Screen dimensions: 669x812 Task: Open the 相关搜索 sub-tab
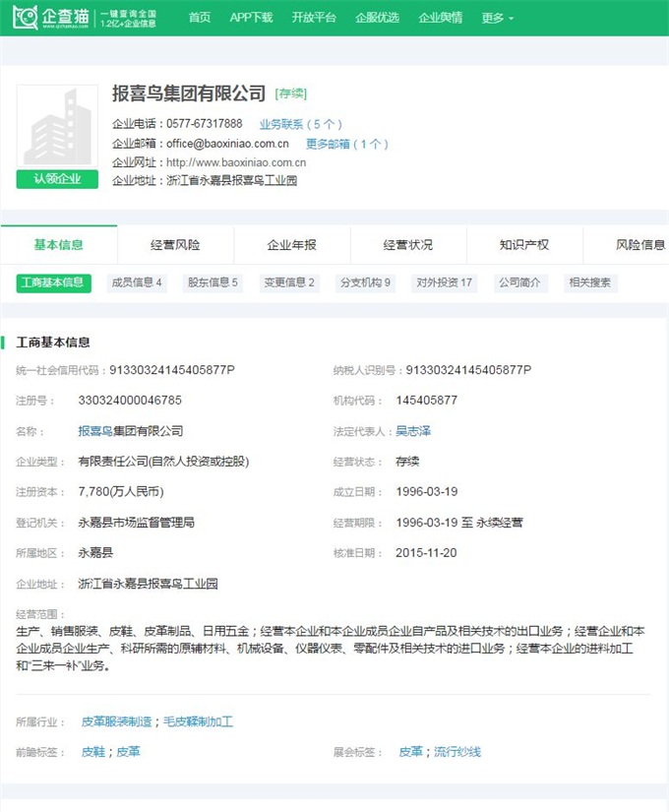[x=589, y=282]
